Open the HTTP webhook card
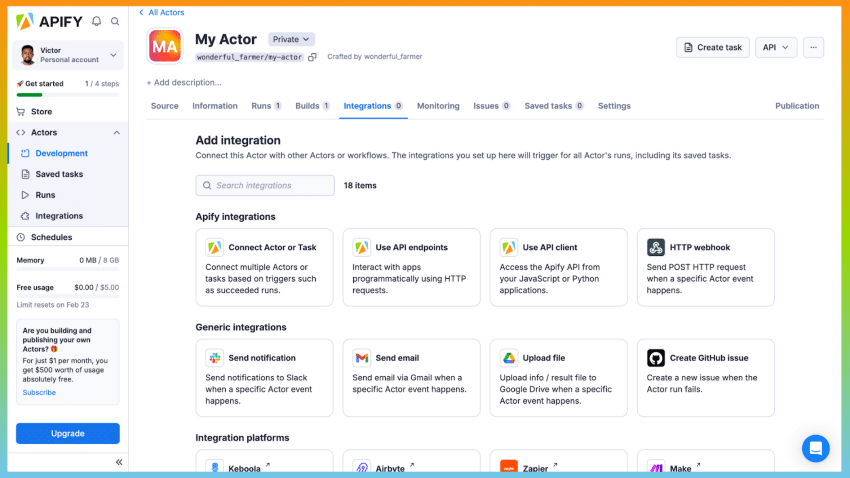This screenshot has height=478, width=850. [x=706, y=267]
